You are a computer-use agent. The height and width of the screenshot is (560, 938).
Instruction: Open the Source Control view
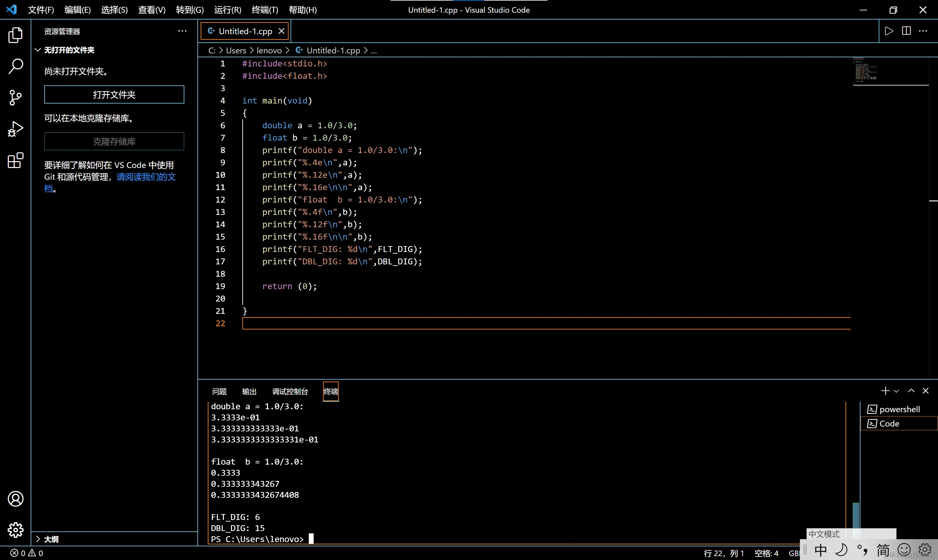[x=16, y=98]
